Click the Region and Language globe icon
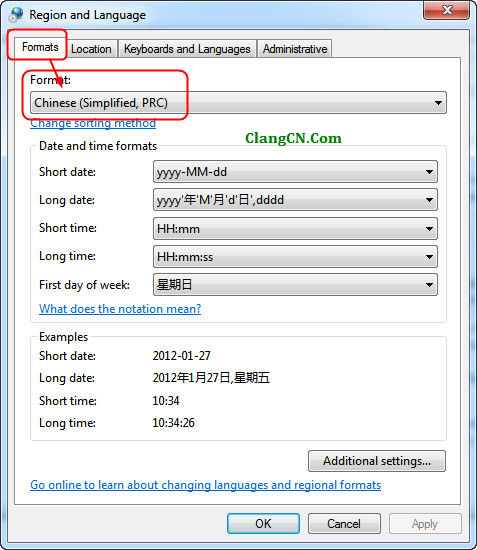This screenshot has width=477, height=550. pyautogui.click(x=16, y=14)
